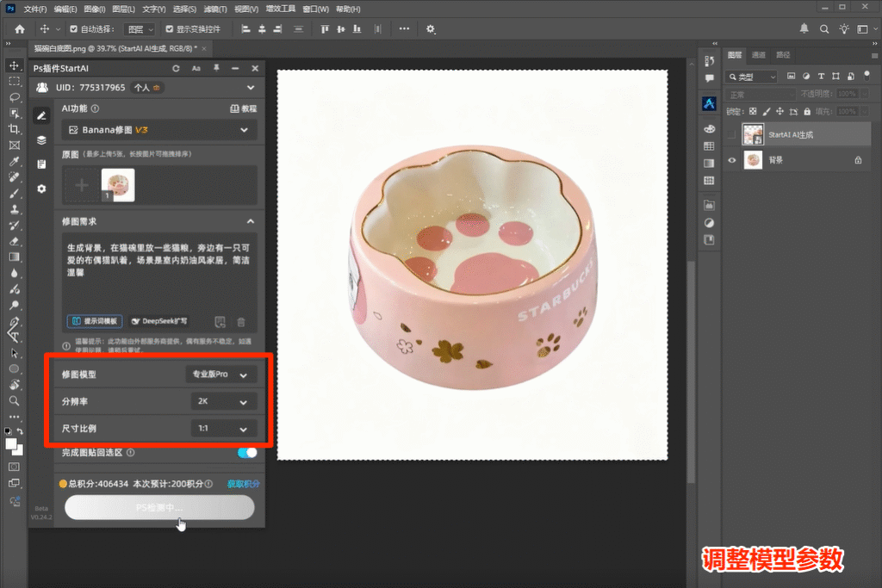Click the DeepSeek扩写 button
The image size is (882, 588).
pyautogui.click(x=159, y=321)
